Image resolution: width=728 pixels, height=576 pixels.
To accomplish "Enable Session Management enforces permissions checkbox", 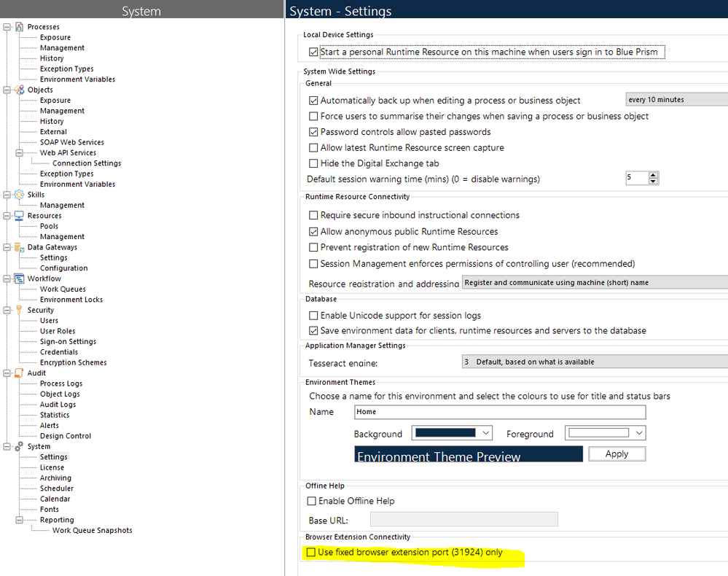I will (313, 264).
